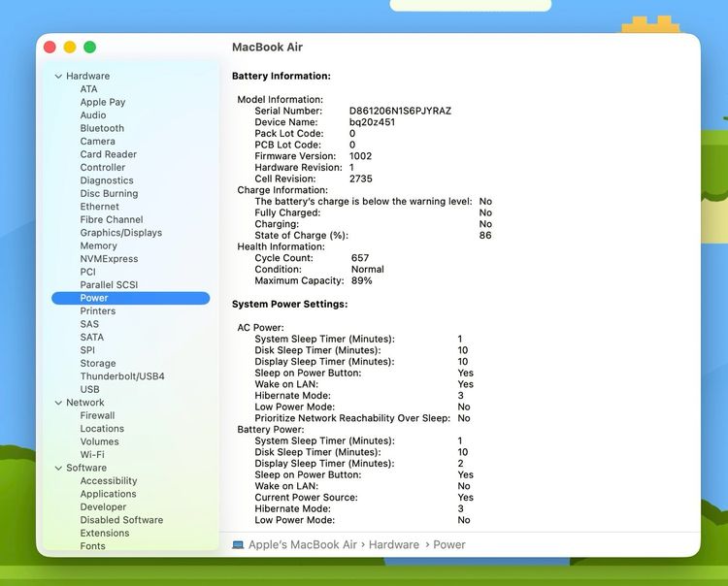The width and height of the screenshot is (728, 586).
Task: Open the Diagnostics entry
Action: click(107, 180)
